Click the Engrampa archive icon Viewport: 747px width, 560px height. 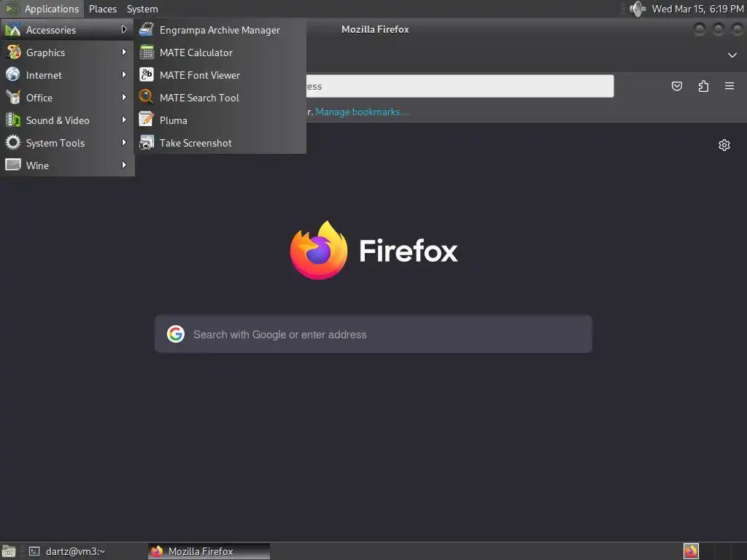pos(146,29)
